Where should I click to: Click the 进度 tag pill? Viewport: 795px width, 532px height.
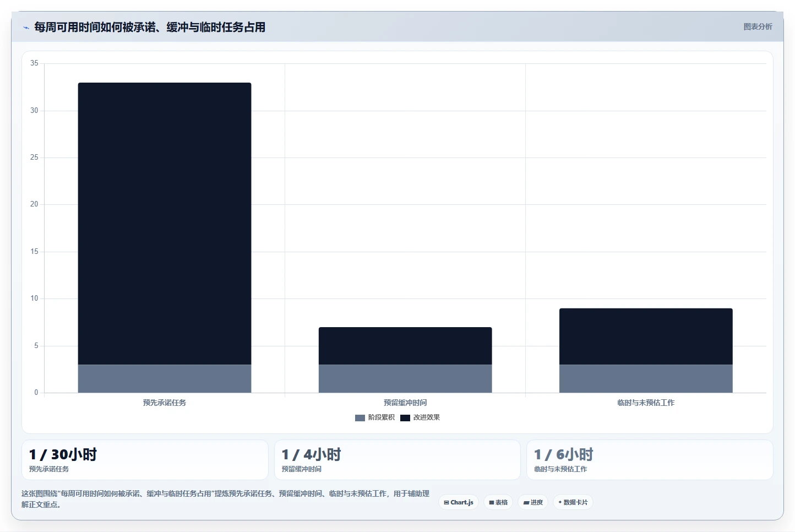[x=533, y=502]
